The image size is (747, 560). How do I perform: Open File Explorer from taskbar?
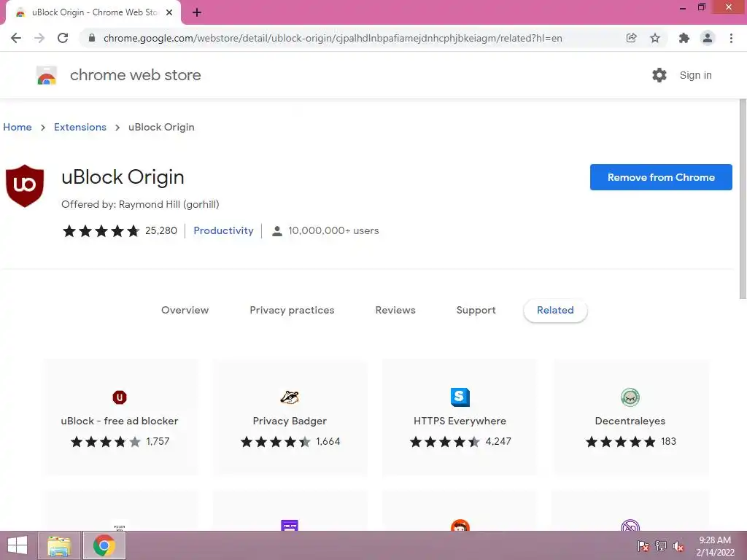[x=59, y=545]
